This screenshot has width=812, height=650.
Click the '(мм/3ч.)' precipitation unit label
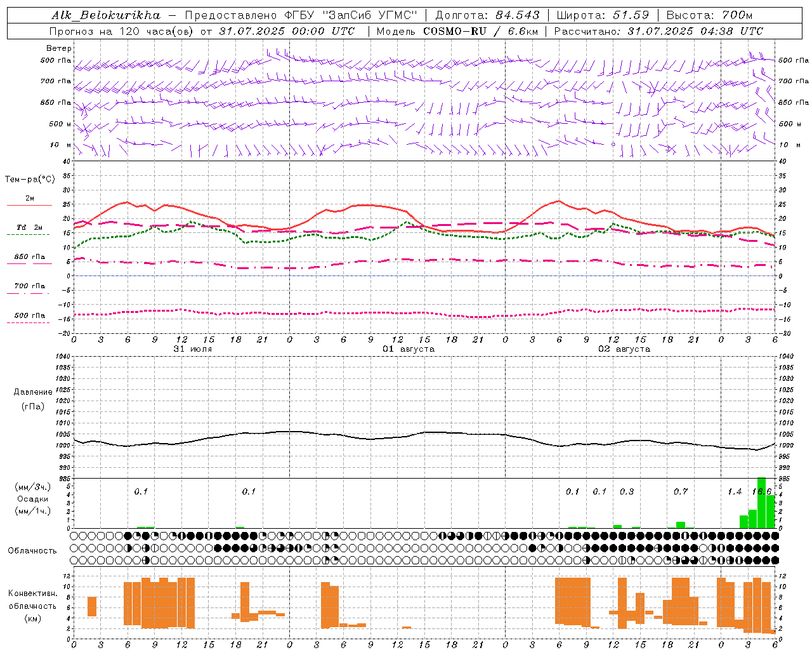[x=32, y=487]
